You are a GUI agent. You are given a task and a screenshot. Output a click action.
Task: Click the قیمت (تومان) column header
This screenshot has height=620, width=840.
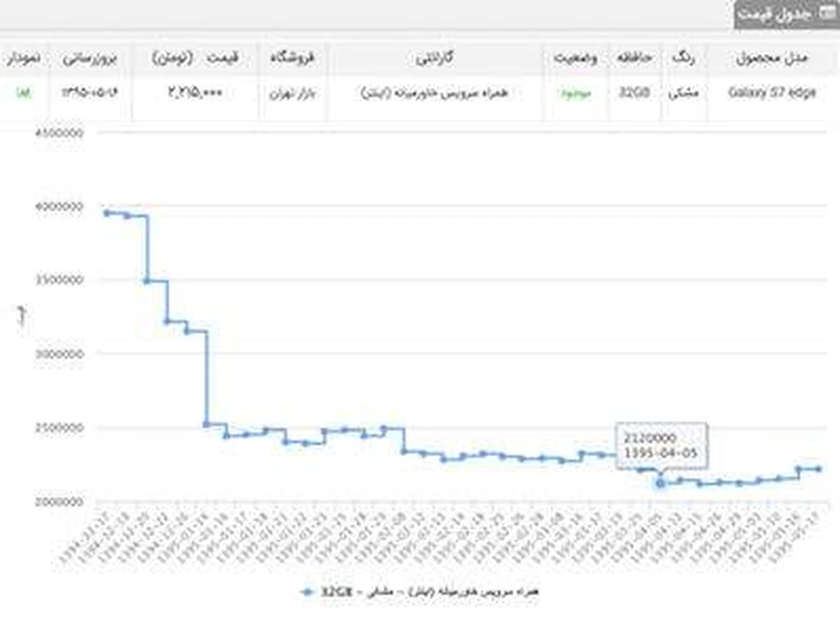click(x=195, y=58)
